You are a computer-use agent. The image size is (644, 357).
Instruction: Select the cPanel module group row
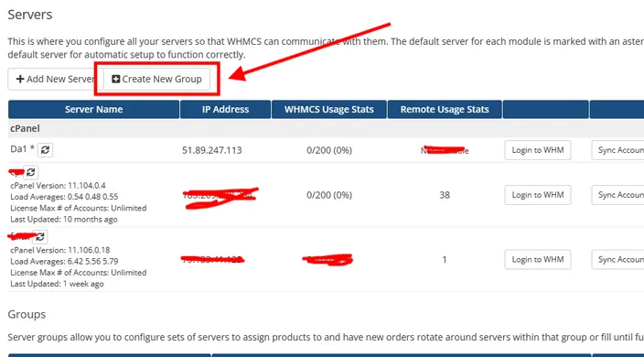[326, 128]
